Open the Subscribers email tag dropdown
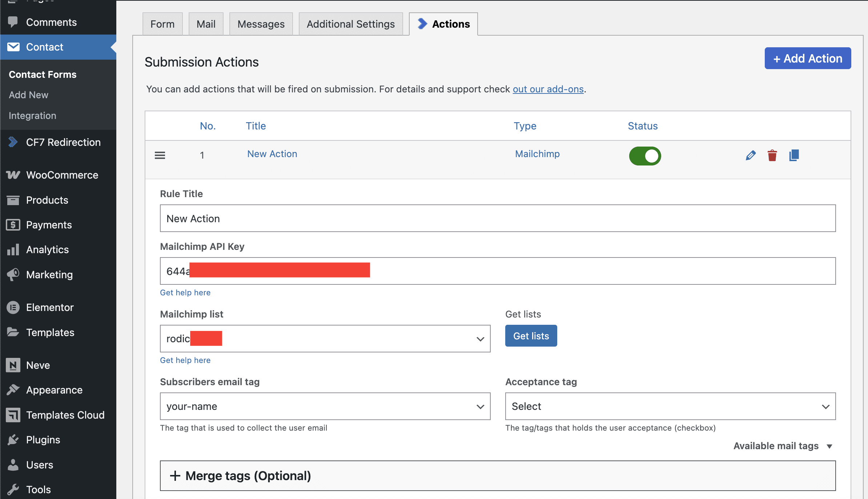The height and width of the screenshot is (499, 868). tap(325, 406)
